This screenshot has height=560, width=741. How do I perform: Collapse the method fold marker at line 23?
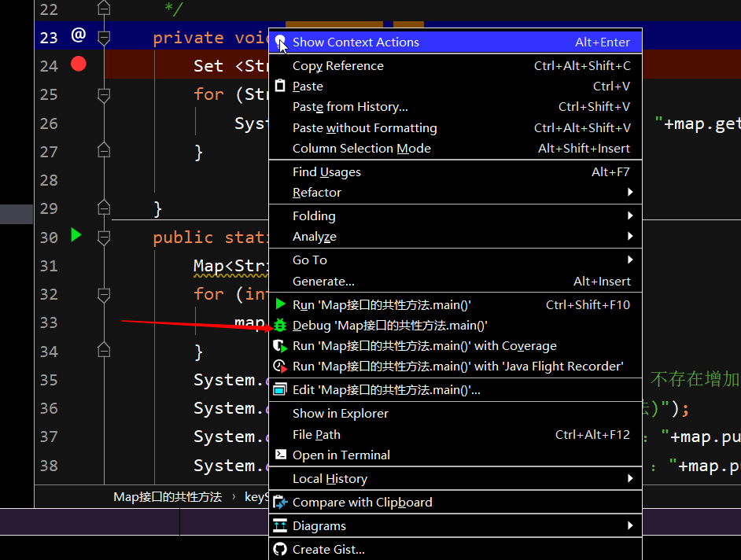point(104,37)
